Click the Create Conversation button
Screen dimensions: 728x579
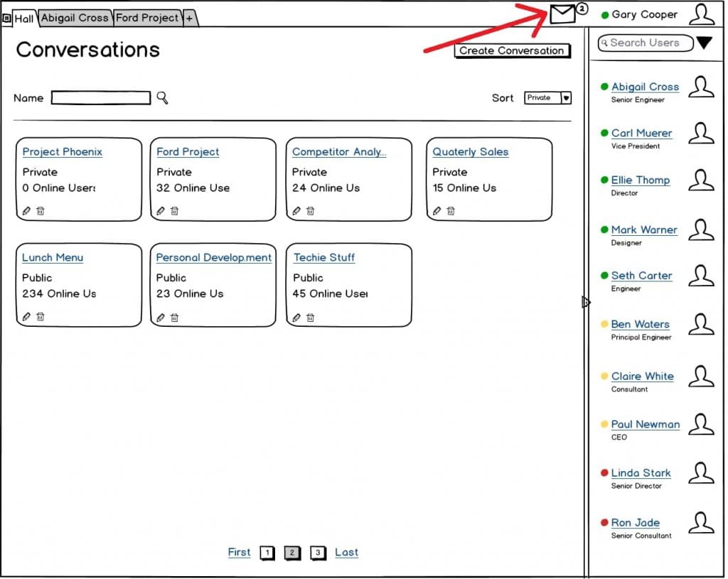point(512,50)
